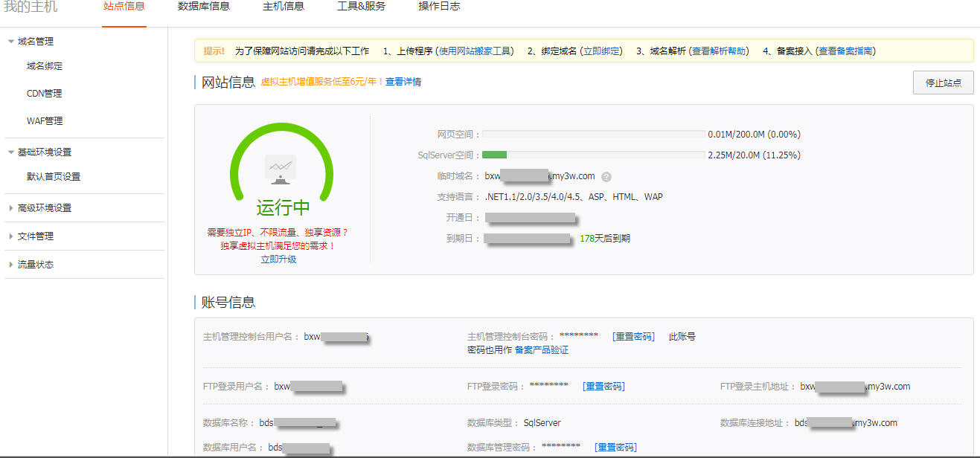
Task: Go to the 工具&服务 tab
Action: point(362,7)
